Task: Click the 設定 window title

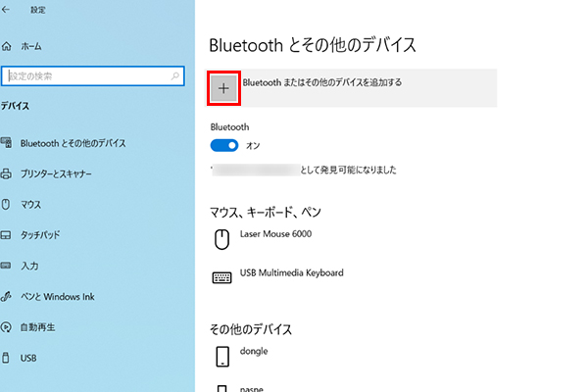Action: (38, 10)
